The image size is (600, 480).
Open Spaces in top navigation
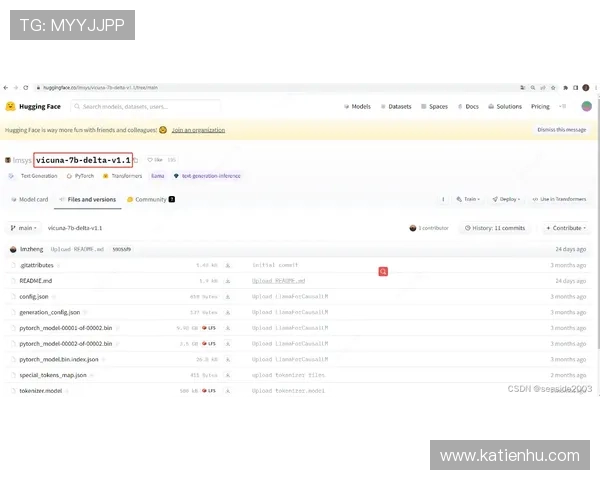434,106
